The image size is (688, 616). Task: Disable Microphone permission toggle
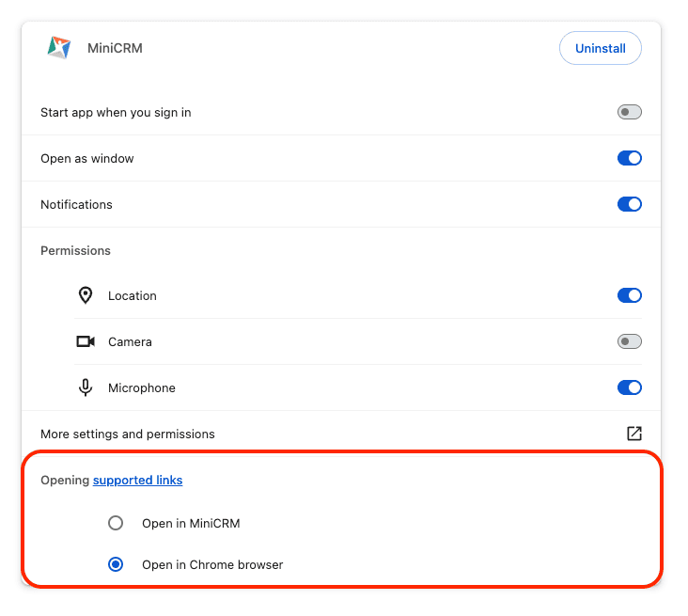tap(629, 387)
